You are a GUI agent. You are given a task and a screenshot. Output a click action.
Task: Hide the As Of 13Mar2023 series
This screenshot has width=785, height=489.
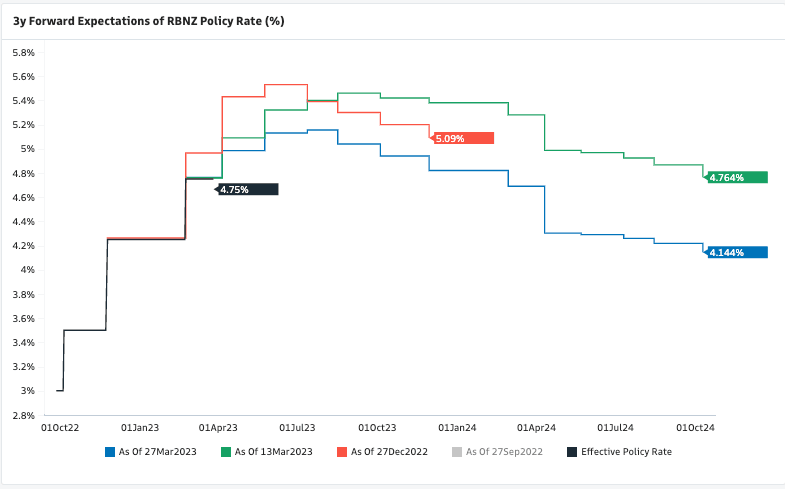[x=273, y=452]
